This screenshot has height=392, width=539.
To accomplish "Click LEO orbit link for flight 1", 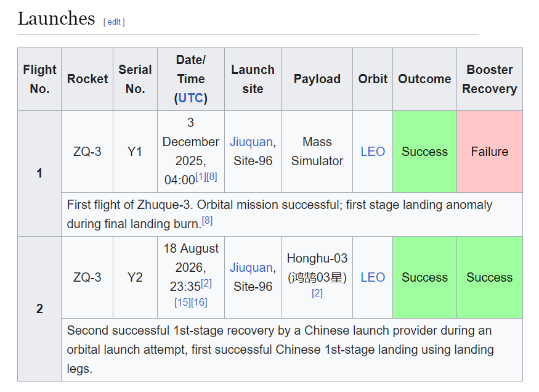I will pyautogui.click(x=373, y=152).
